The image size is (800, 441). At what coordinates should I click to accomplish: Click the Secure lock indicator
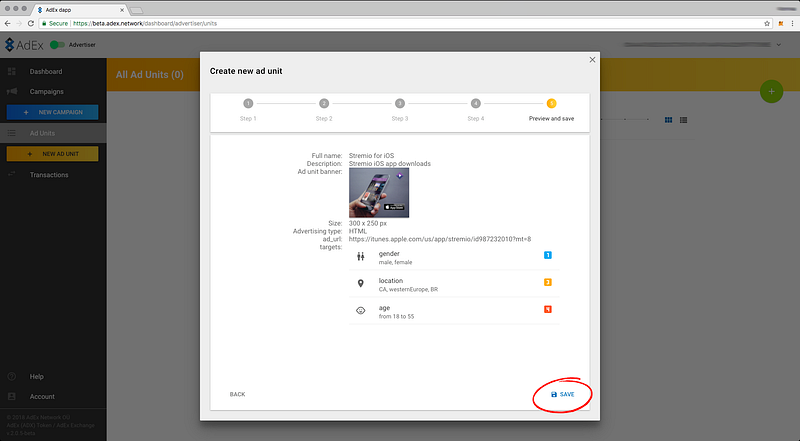(55, 23)
